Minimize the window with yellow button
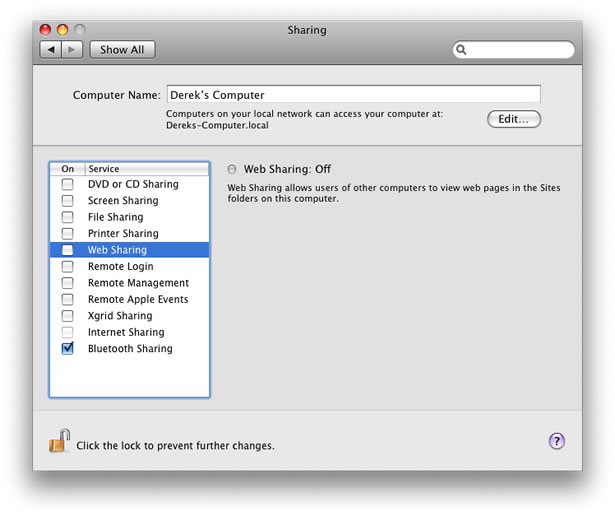Image resolution: width=615 pixels, height=516 pixels. [63, 30]
